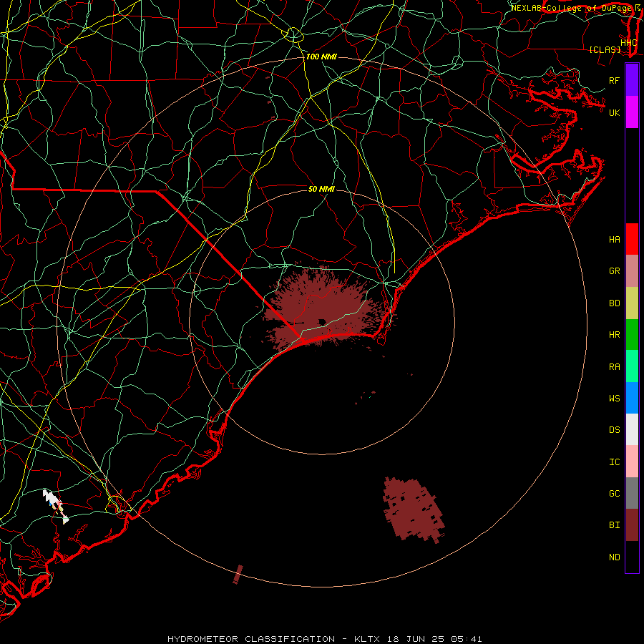This screenshot has height=644, width=644.
Task: Click the RA legend label
Action: click(x=614, y=367)
